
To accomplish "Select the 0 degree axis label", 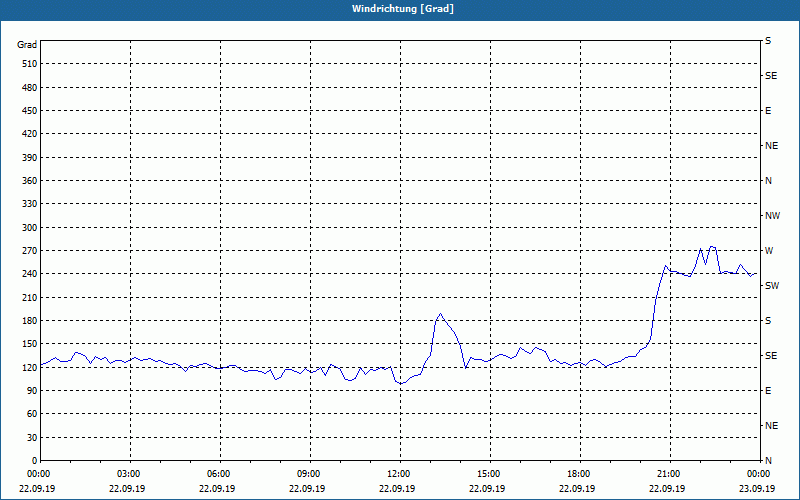I will (x=34, y=461).
